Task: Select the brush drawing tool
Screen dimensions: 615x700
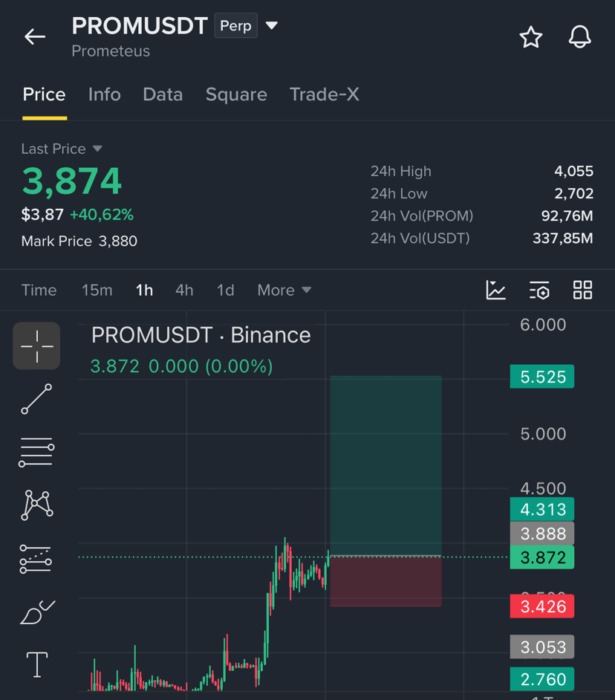Action: click(37, 612)
